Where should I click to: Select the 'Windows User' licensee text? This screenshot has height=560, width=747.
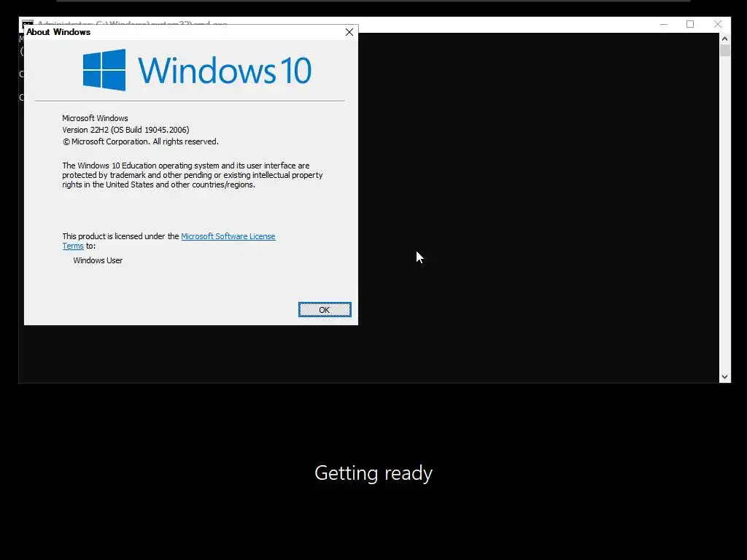(98, 260)
